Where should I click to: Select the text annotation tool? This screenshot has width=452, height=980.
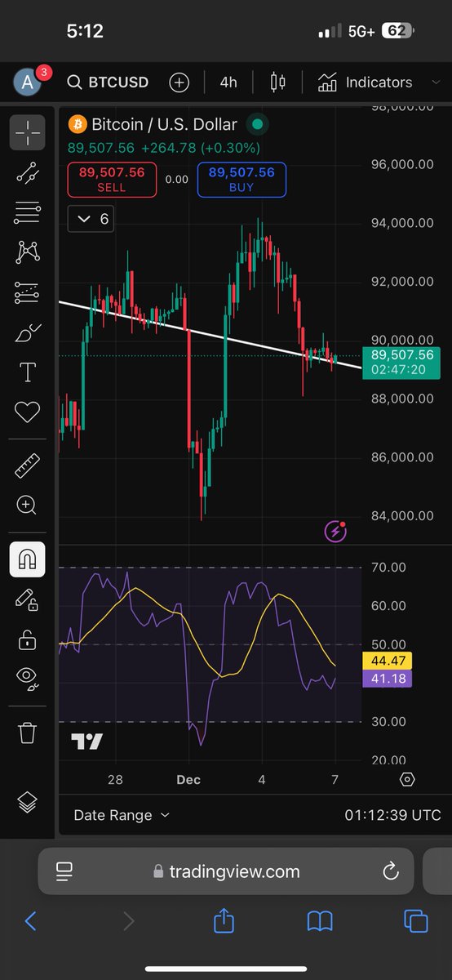[x=27, y=372]
